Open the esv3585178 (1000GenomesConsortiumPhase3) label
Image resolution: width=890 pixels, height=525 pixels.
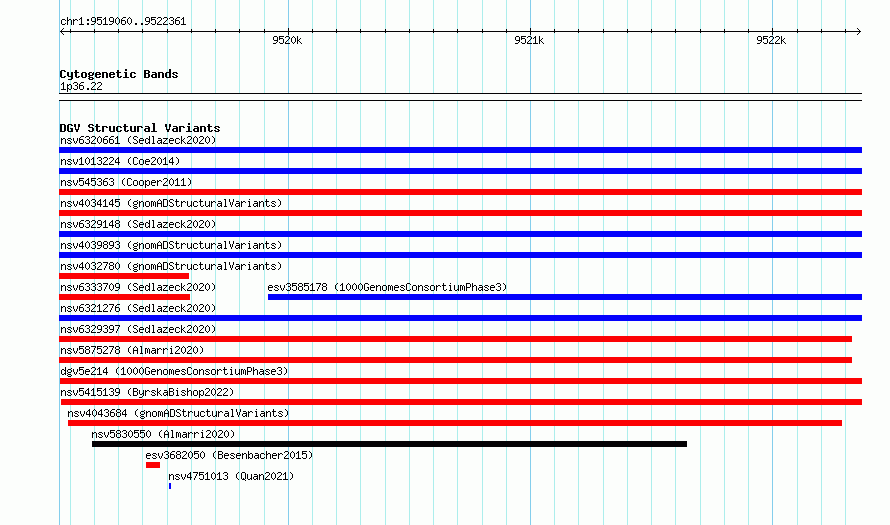pos(387,287)
